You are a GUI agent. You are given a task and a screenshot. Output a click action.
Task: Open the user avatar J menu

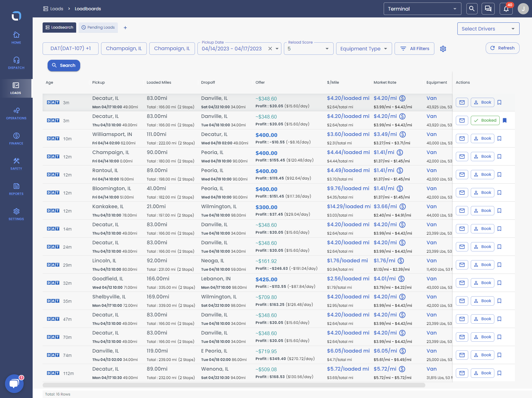[x=523, y=9]
